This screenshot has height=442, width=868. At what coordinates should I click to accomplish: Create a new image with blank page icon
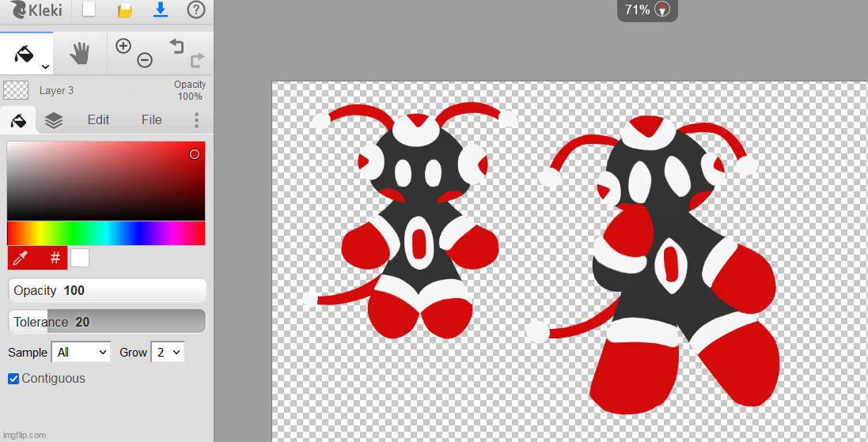click(89, 10)
